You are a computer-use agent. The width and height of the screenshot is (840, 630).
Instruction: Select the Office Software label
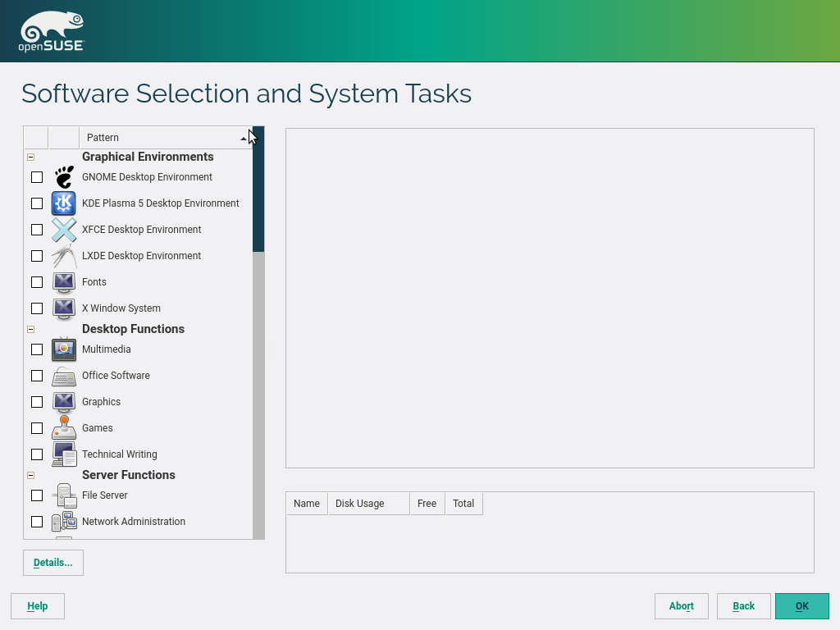116,376
